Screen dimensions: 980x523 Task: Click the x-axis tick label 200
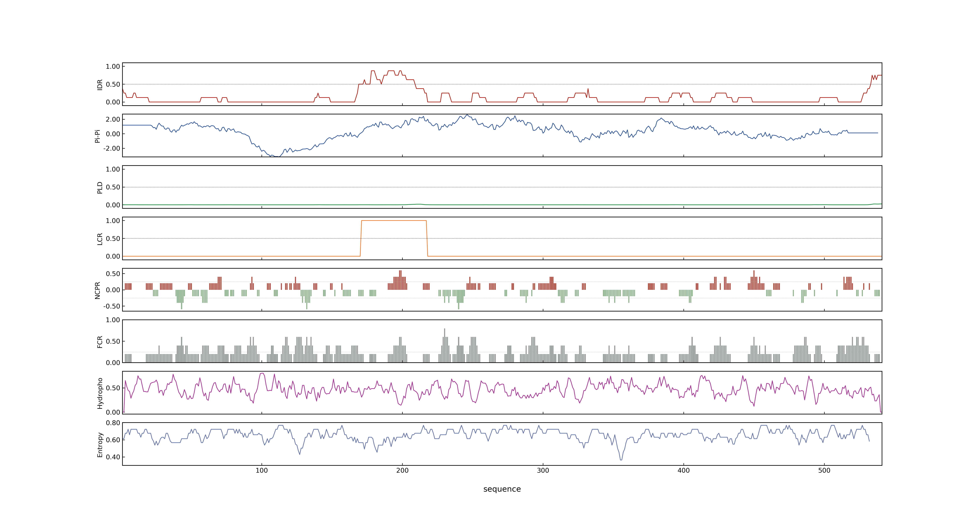(x=403, y=470)
